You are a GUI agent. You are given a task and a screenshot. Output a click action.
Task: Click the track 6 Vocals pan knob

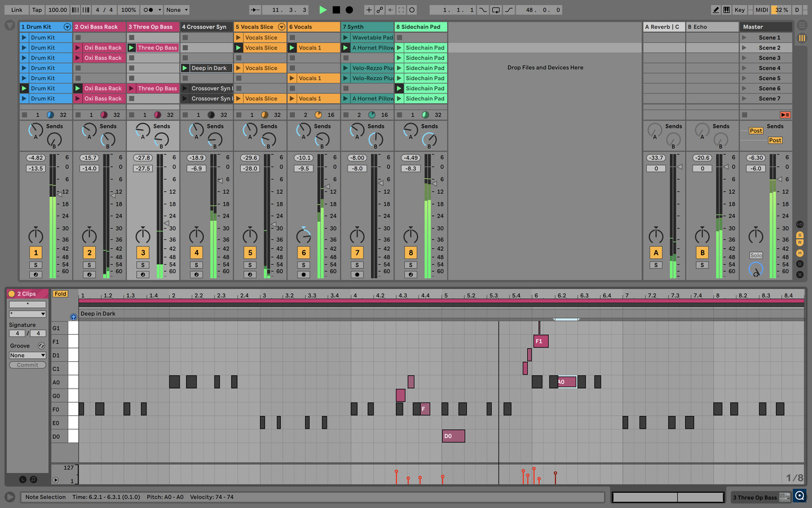point(303,236)
